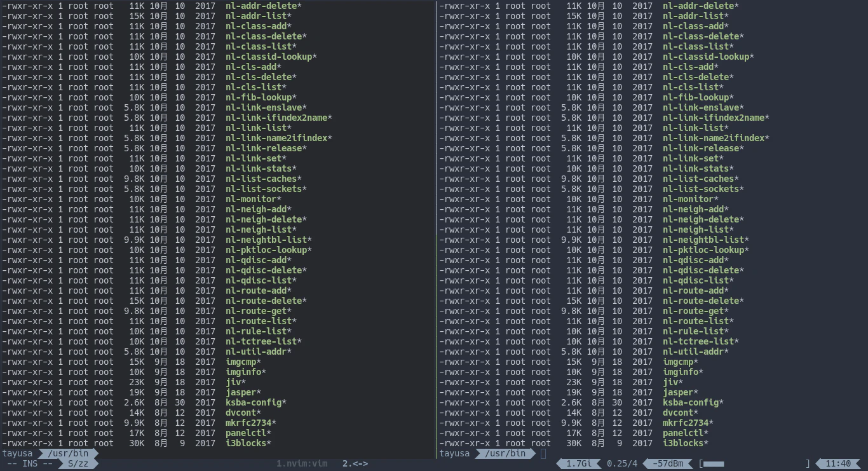Image resolution: width=868 pixels, height=471 pixels.
Task: Click the 1.7Gi memory usage indicator
Action: pyautogui.click(x=578, y=463)
